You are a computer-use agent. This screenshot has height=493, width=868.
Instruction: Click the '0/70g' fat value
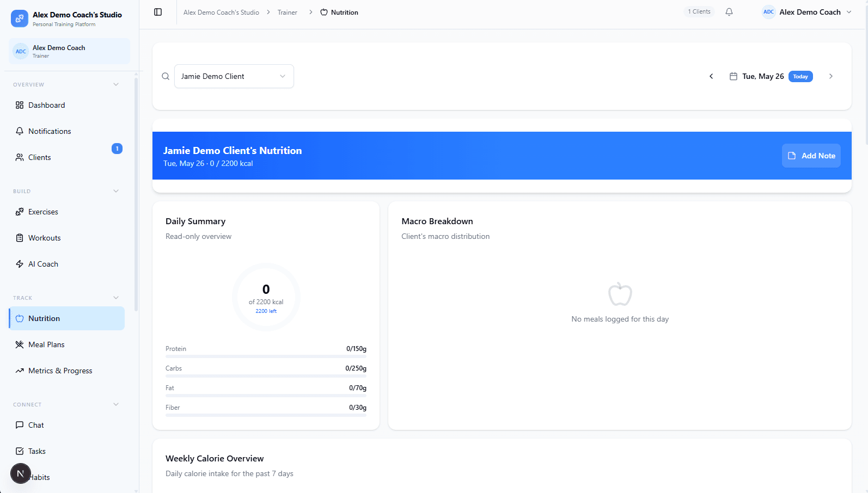[x=358, y=388]
